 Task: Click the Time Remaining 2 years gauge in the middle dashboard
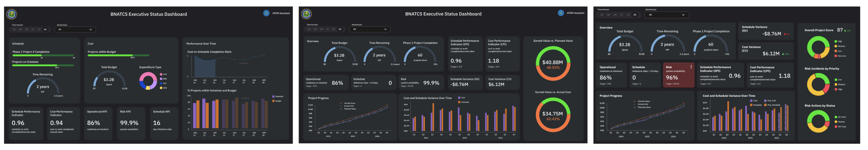click(x=379, y=56)
